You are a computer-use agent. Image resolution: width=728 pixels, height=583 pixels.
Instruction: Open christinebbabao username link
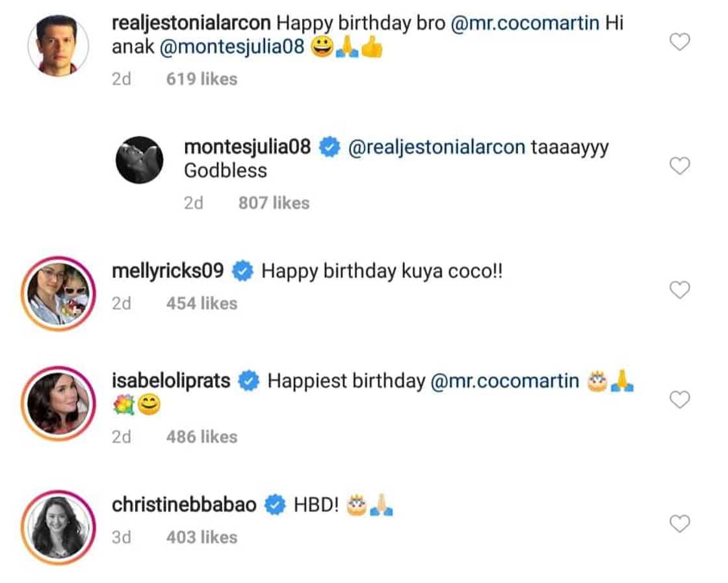click(184, 504)
